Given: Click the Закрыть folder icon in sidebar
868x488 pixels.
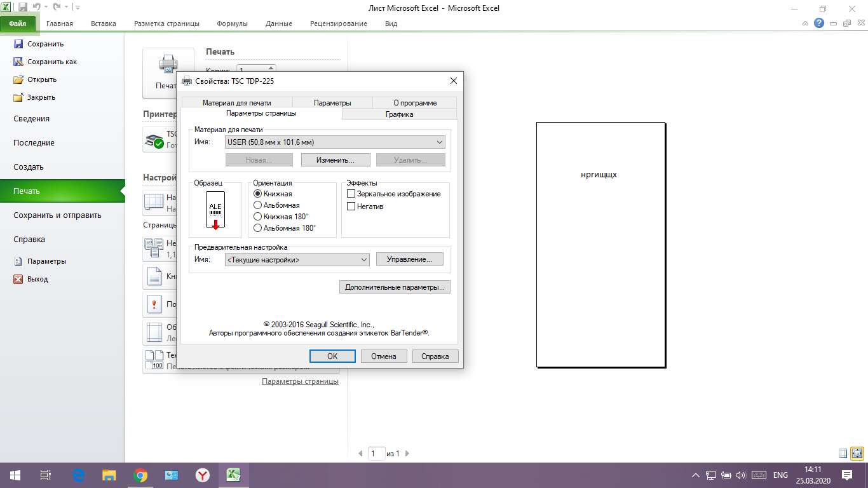Looking at the screenshot, I should [18, 97].
